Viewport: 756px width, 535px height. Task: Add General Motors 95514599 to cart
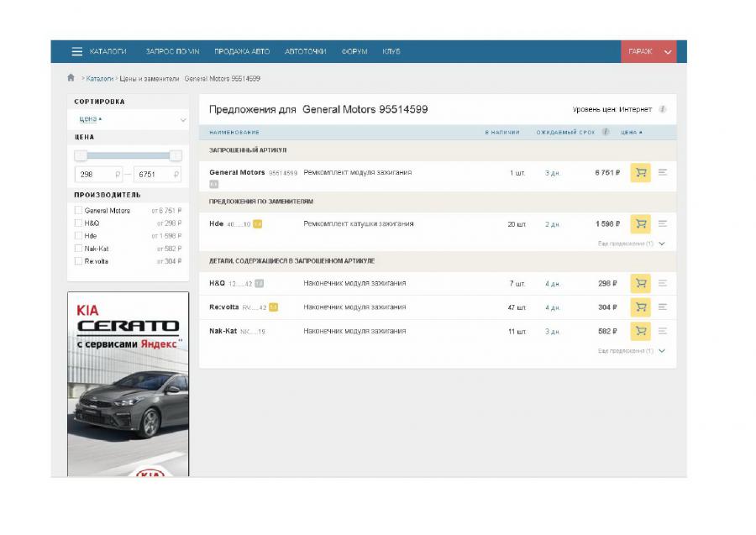640,173
